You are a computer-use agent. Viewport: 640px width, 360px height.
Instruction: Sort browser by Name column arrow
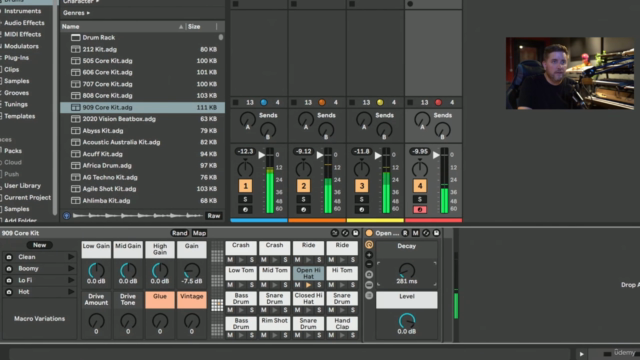tap(181, 27)
